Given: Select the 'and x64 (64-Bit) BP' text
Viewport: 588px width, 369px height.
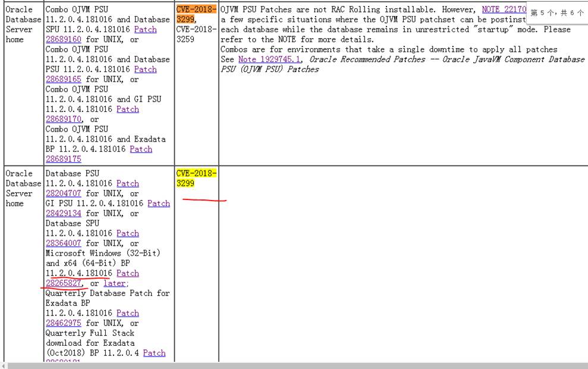Looking at the screenshot, I should coord(88,263).
